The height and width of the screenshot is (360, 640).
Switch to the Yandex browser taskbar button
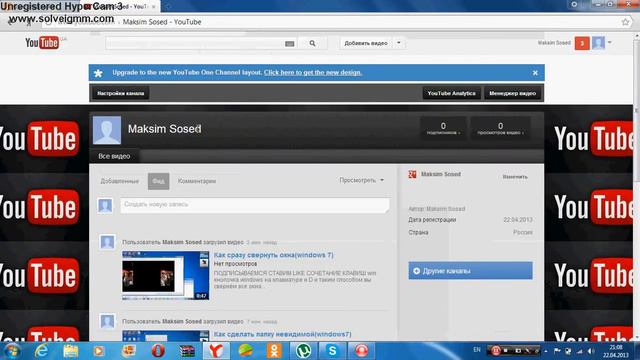tap(216, 351)
